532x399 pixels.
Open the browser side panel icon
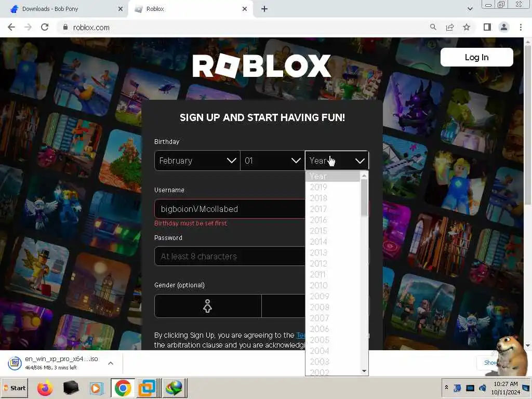487,27
